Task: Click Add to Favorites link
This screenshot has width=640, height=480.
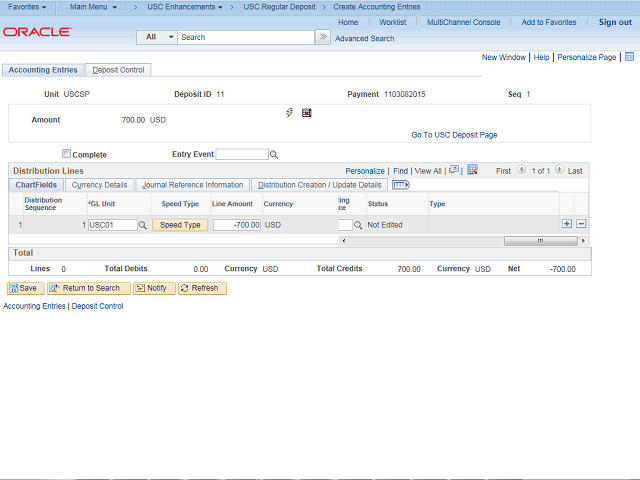Action: click(549, 22)
